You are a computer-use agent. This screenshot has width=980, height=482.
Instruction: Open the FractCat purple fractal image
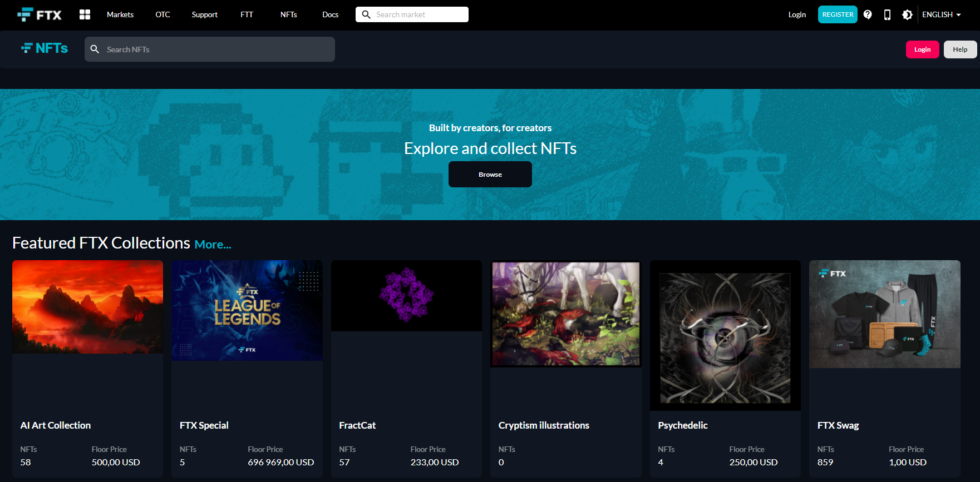(406, 296)
